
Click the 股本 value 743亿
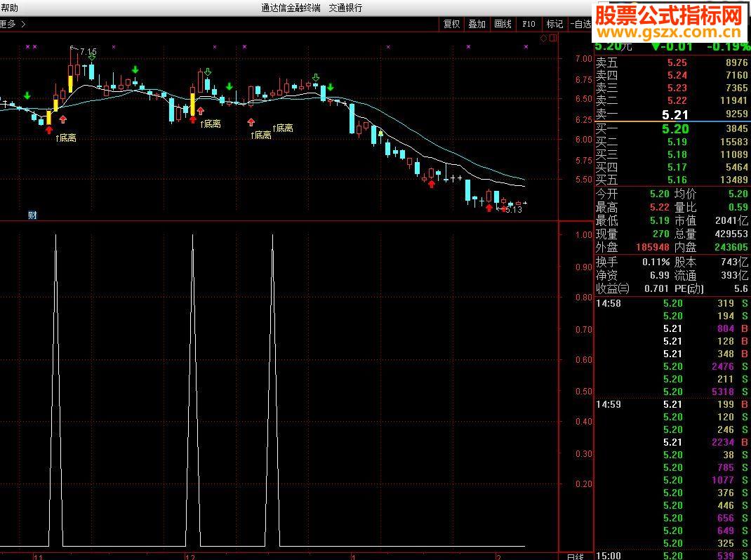click(x=733, y=262)
